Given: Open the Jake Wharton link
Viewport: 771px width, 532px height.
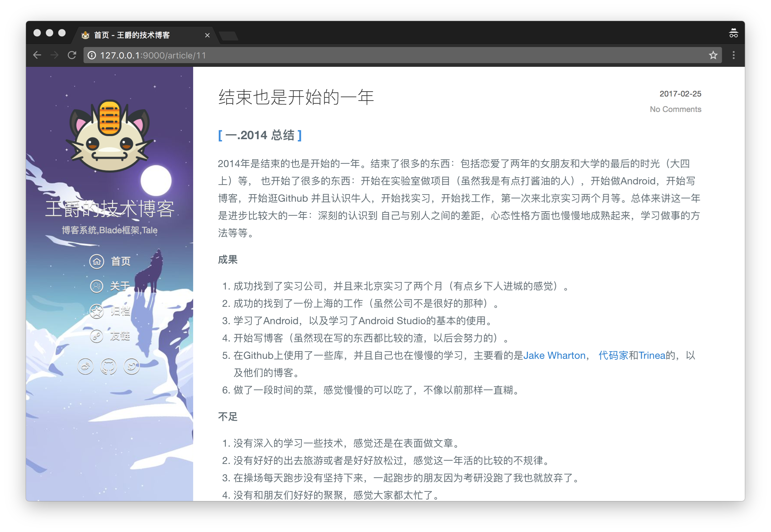Looking at the screenshot, I should [554, 355].
